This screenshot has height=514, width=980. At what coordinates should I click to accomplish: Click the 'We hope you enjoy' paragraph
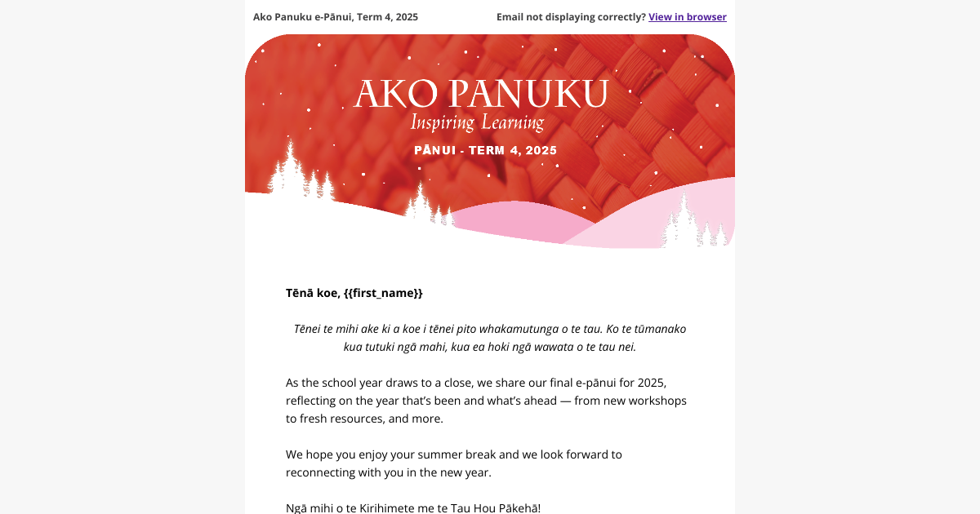click(453, 463)
